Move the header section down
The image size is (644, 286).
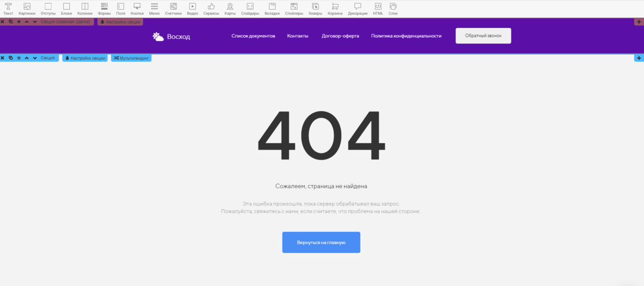(35, 22)
